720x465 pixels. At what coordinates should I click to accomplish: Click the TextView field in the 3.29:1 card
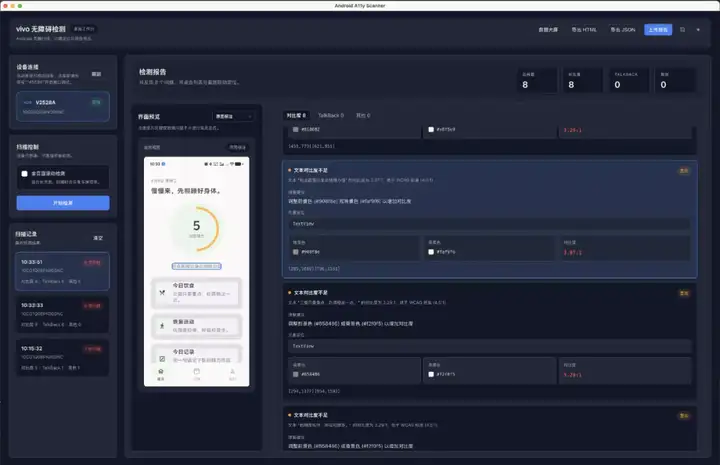click(x=489, y=346)
